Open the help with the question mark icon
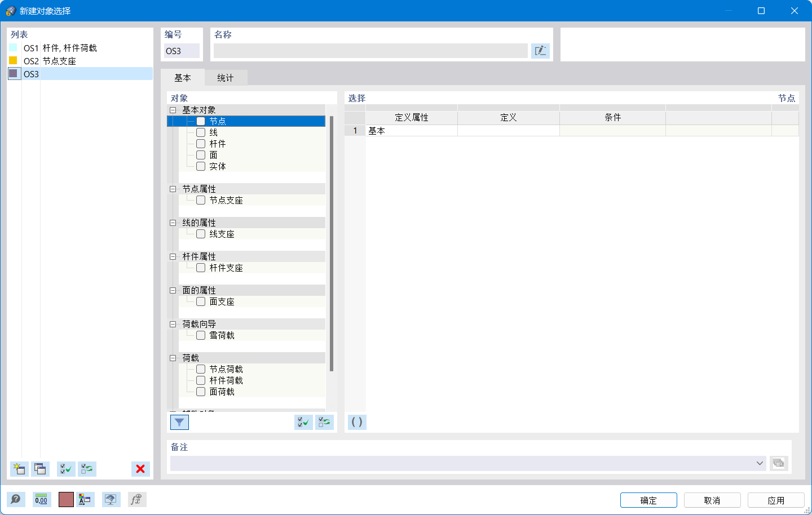Viewport: 812px width, 515px height. (16, 499)
